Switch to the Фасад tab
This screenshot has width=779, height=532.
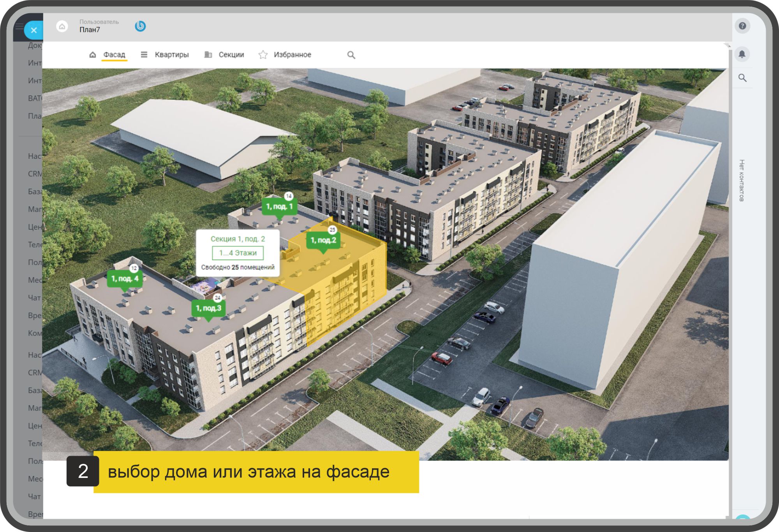[x=114, y=55]
